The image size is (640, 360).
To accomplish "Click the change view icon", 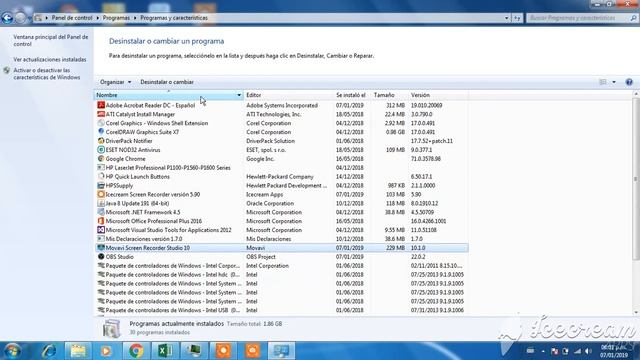I will click(x=603, y=82).
